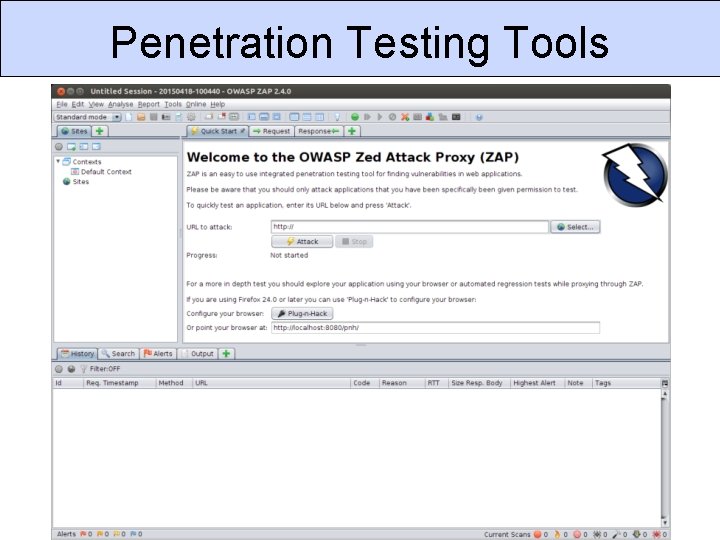The width and height of the screenshot is (720, 540).
Task: Click the red X custom breakpoint icon
Action: (405, 117)
